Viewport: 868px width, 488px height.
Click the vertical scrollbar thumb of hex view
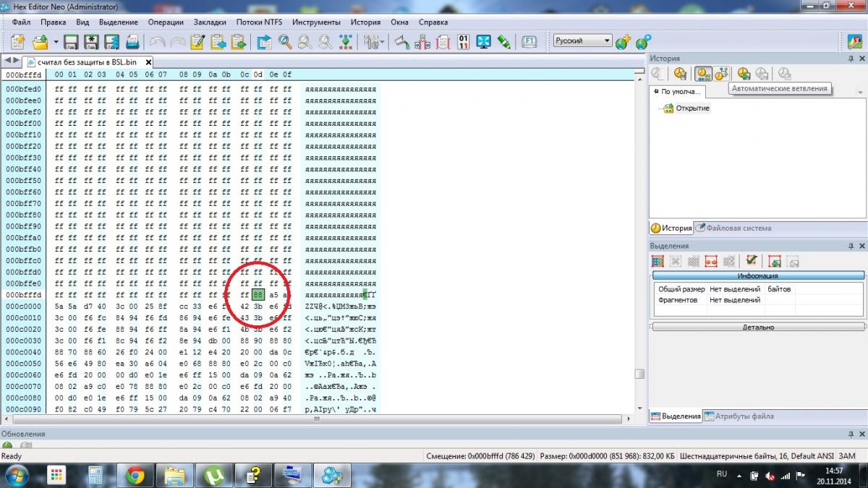(x=639, y=374)
